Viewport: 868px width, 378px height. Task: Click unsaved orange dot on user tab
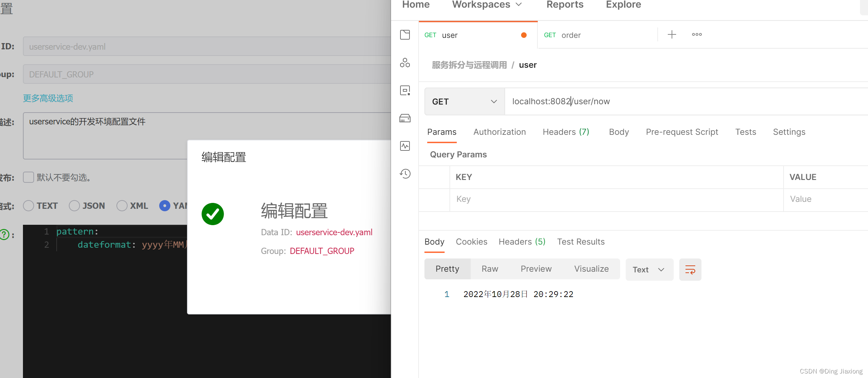(524, 35)
